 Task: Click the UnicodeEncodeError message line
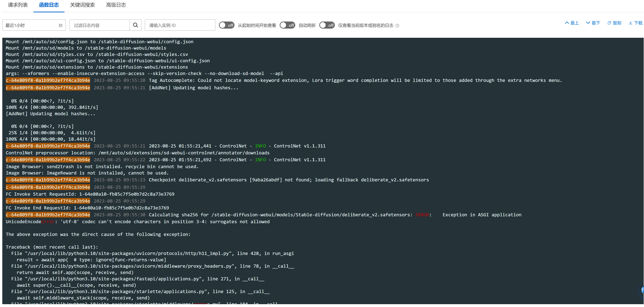[138, 222]
